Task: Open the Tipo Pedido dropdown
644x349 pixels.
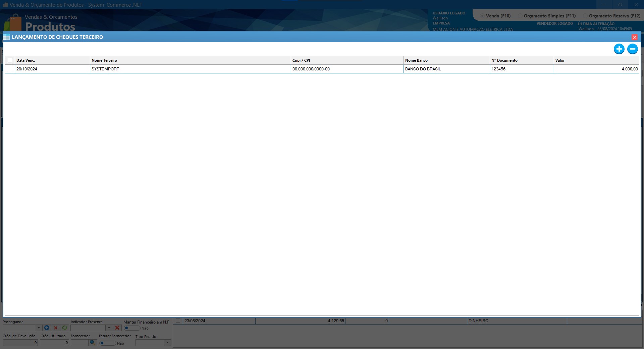Action: point(167,343)
